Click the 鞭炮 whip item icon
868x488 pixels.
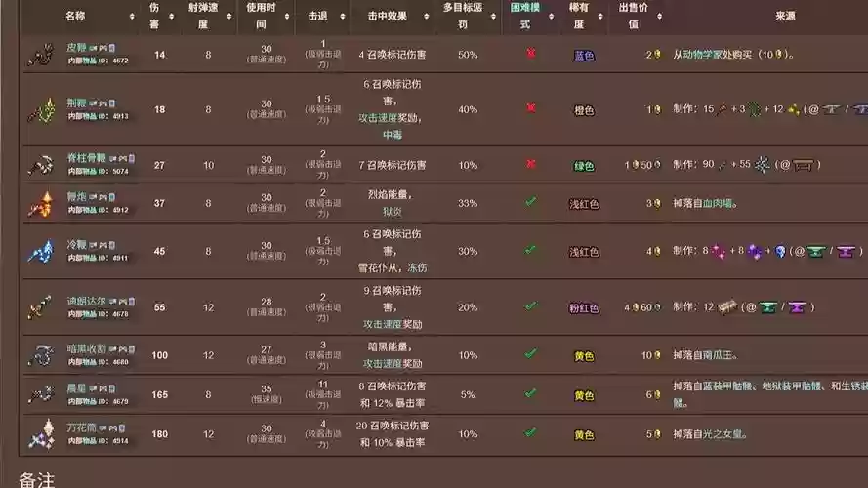[x=42, y=204]
